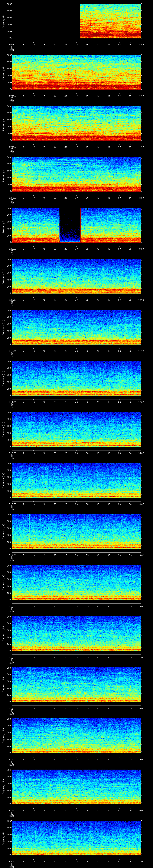Click the 21:00 end time label

point(141,861)
